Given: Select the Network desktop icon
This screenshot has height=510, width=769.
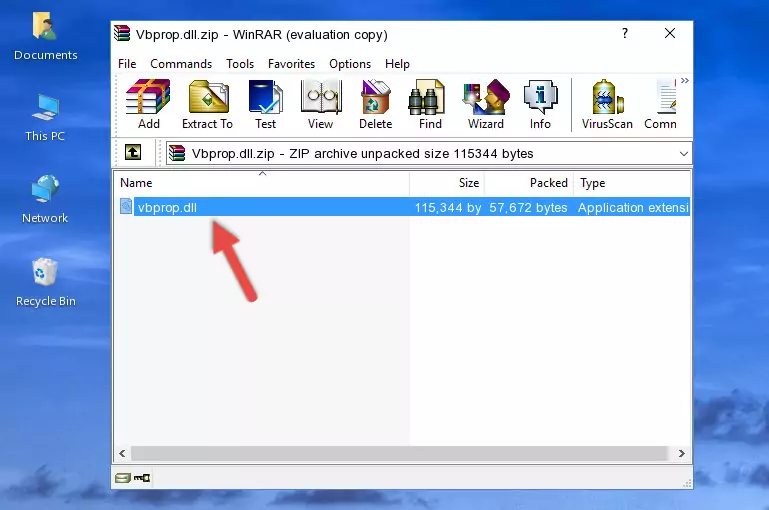Looking at the screenshot, I should 45,199.
